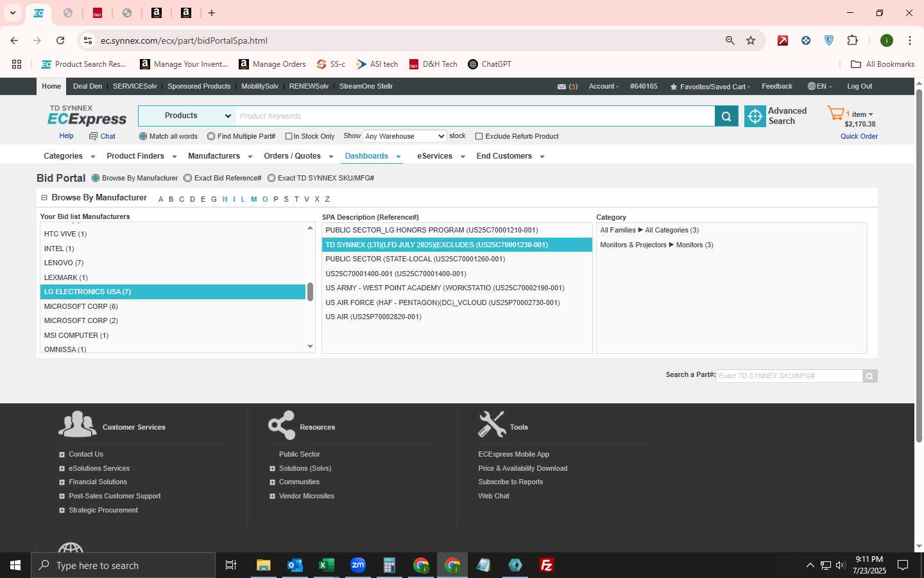The width and height of the screenshot is (924, 578).
Task: Open the Account dropdown
Action: point(604,87)
